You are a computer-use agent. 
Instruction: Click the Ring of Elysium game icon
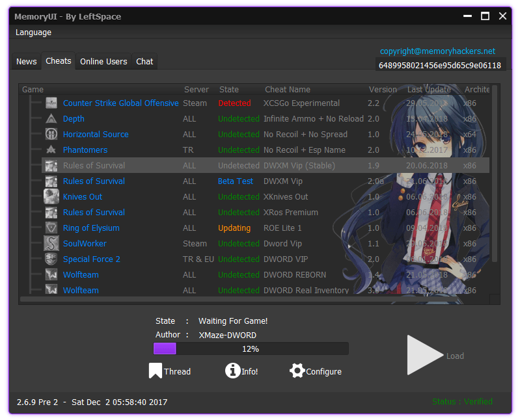click(x=51, y=228)
